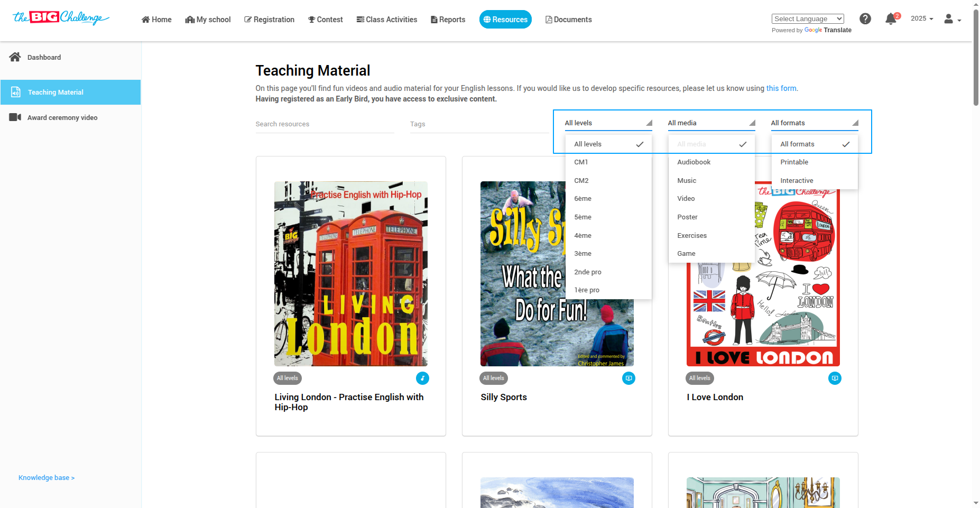Click 'All levels' badge on I Love London card
Screen dimensions: 980x508
coord(700,378)
